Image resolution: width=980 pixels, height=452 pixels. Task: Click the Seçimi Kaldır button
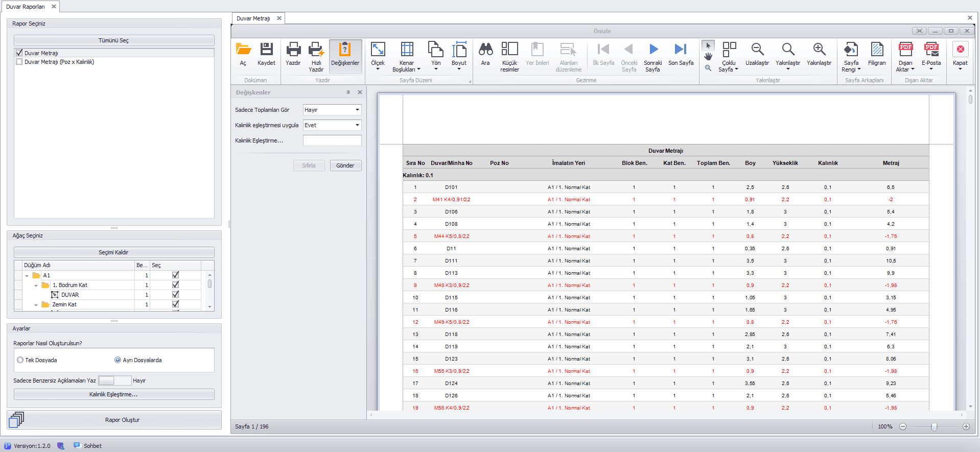pyautogui.click(x=114, y=252)
